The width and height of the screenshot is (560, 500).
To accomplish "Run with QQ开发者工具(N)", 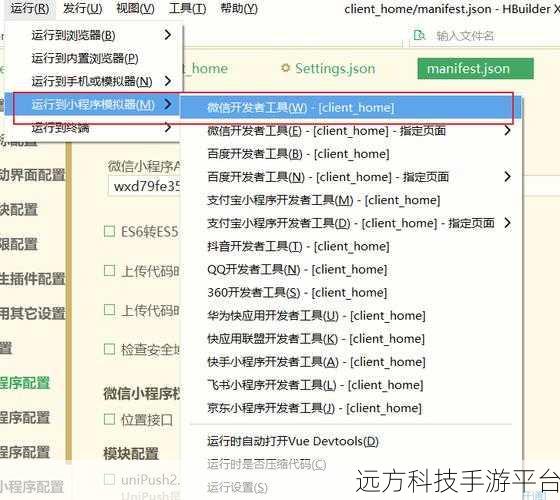I will 351,270.
